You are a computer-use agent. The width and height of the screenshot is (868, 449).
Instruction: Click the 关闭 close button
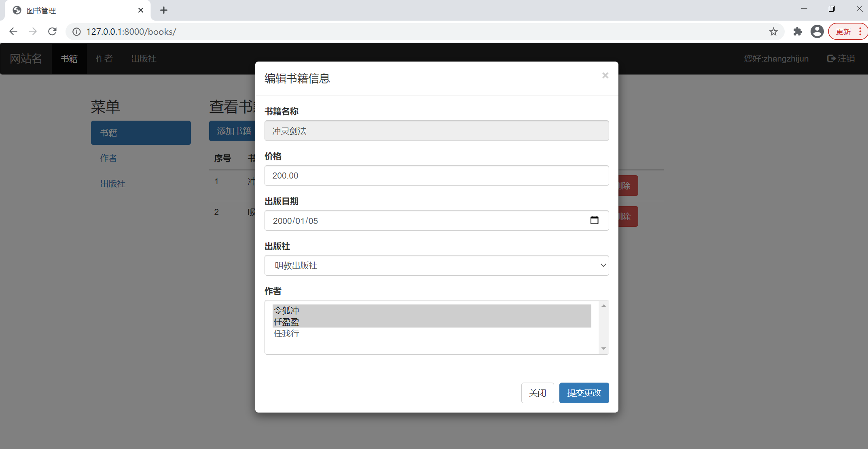click(537, 393)
